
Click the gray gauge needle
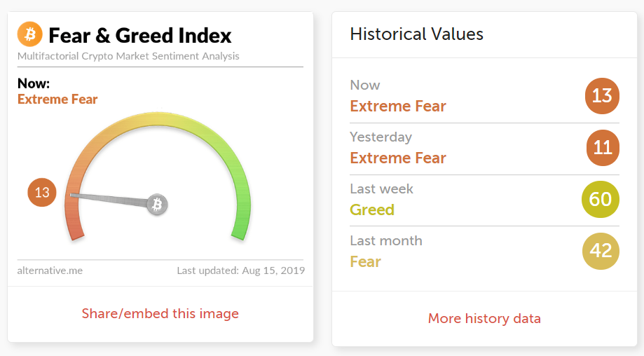[x=110, y=199]
